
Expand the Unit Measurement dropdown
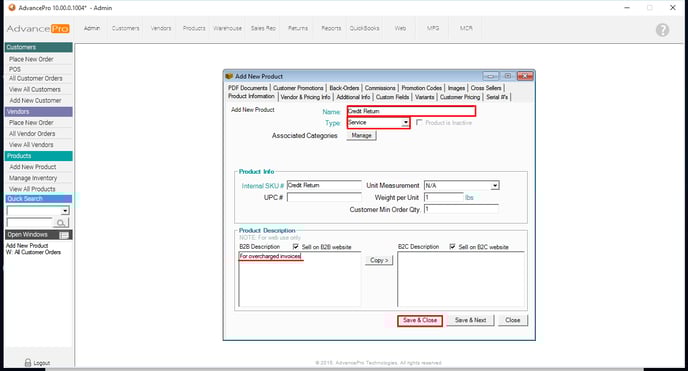click(495, 186)
